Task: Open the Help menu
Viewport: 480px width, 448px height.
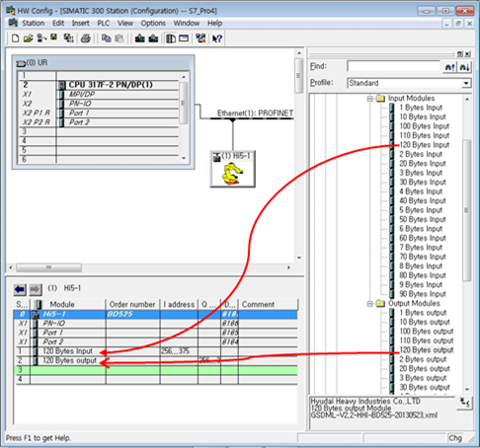Action: (214, 23)
